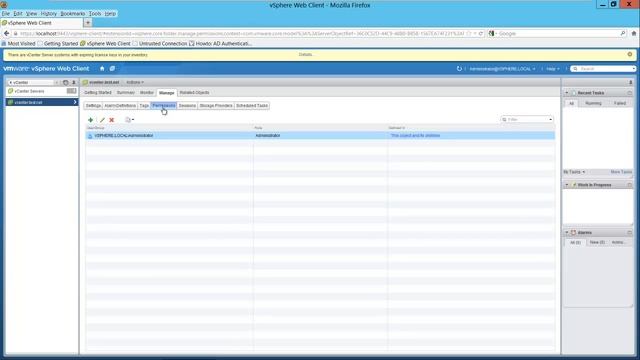Collapse the Alarms panel
Viewport: 640px width, 360px height.
coord(567,233)
